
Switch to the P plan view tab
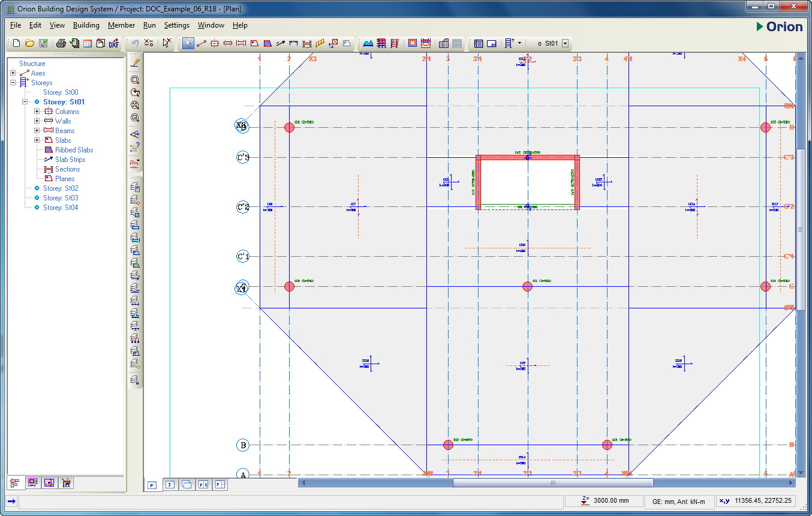[x=152, y=485]
